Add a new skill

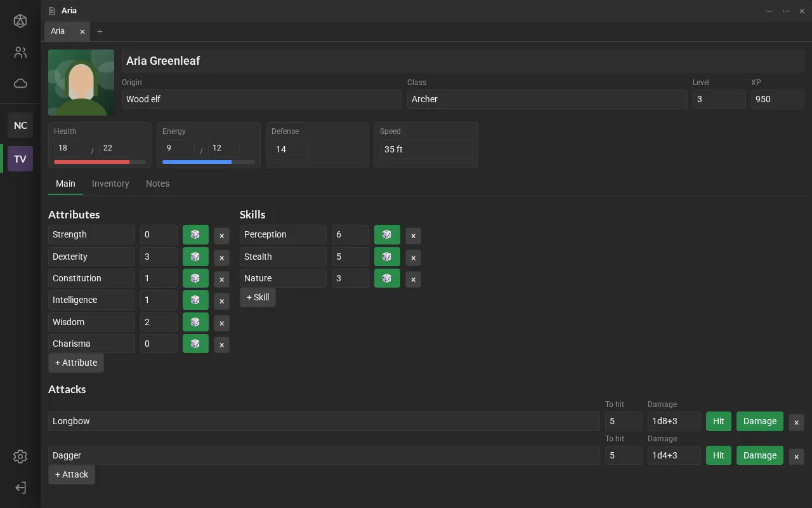click(x=258, y=298)
